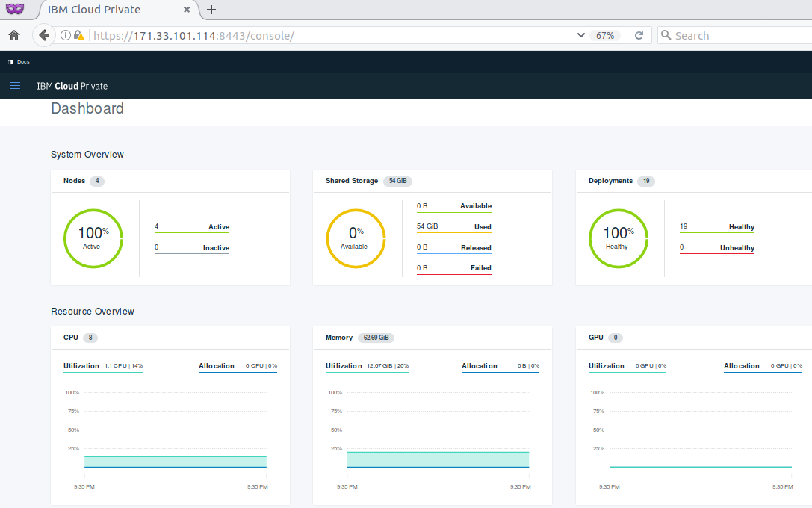Reload the page
This screenshot has width=812, height=508.
tap(639, 35)
